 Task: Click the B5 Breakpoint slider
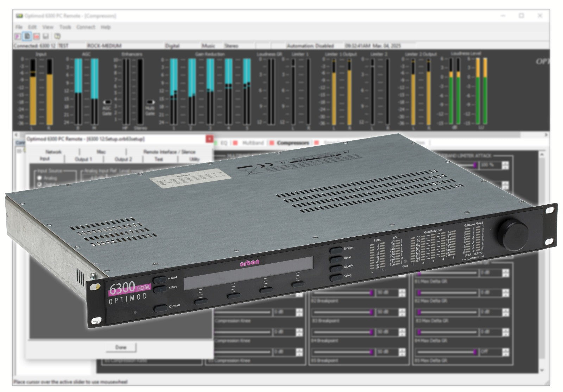[343, 352]
